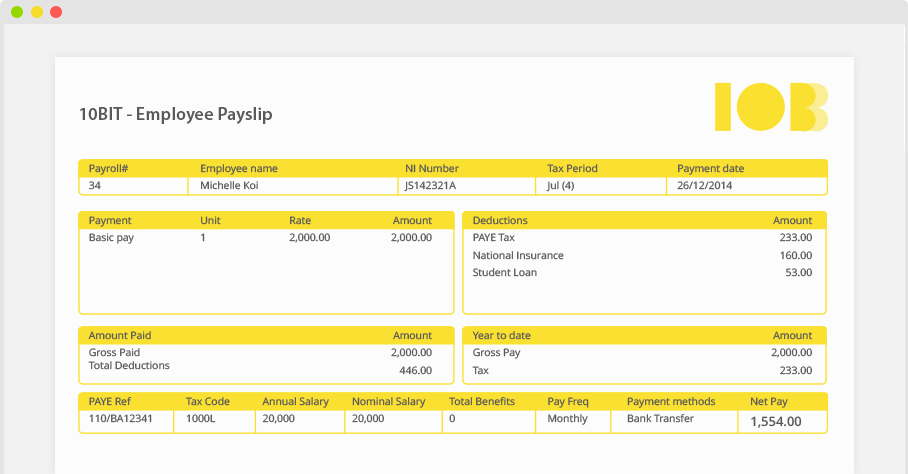Click the Payment methods header
The height and width of the screenshot is (474, 908).
(671, 401)
